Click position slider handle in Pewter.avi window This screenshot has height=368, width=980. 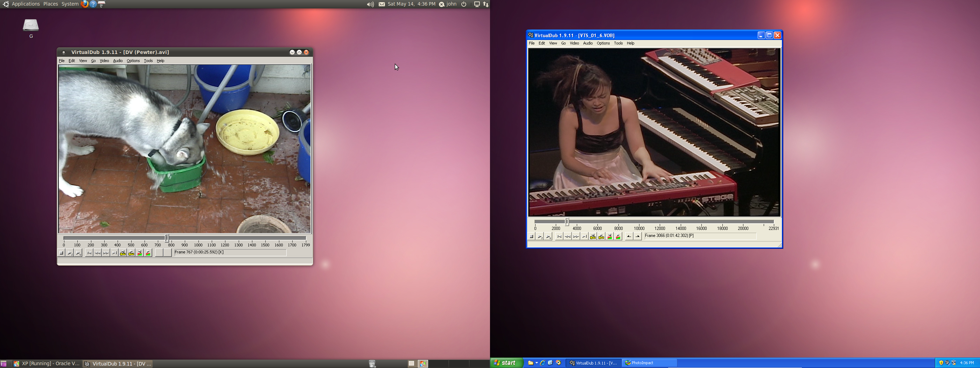167,238
